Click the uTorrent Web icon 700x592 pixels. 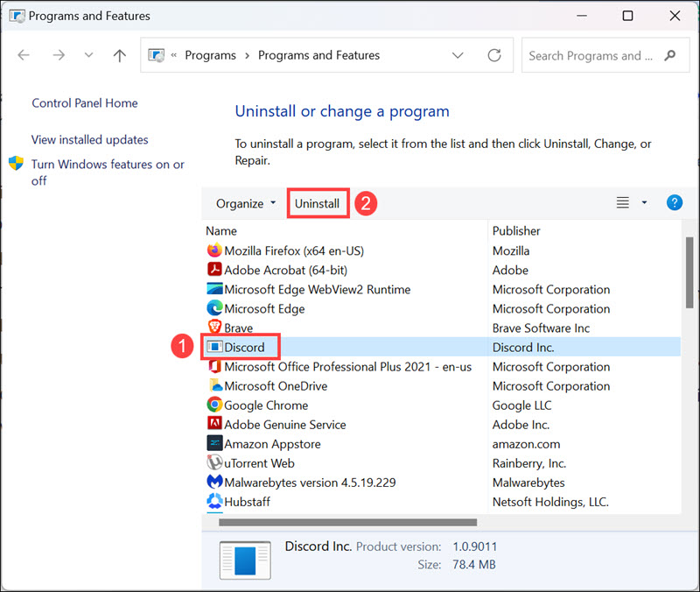click(214, 462)
